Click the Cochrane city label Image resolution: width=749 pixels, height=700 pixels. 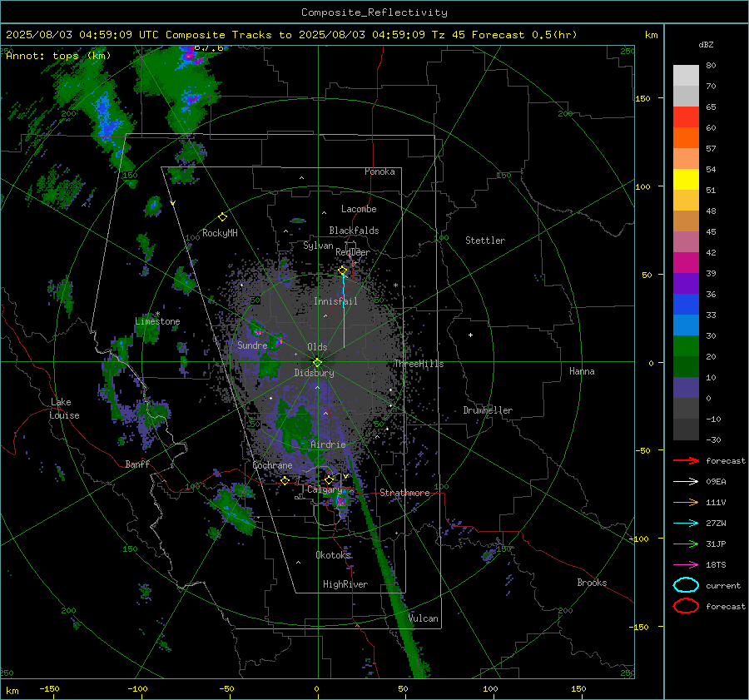click(272, 465)
